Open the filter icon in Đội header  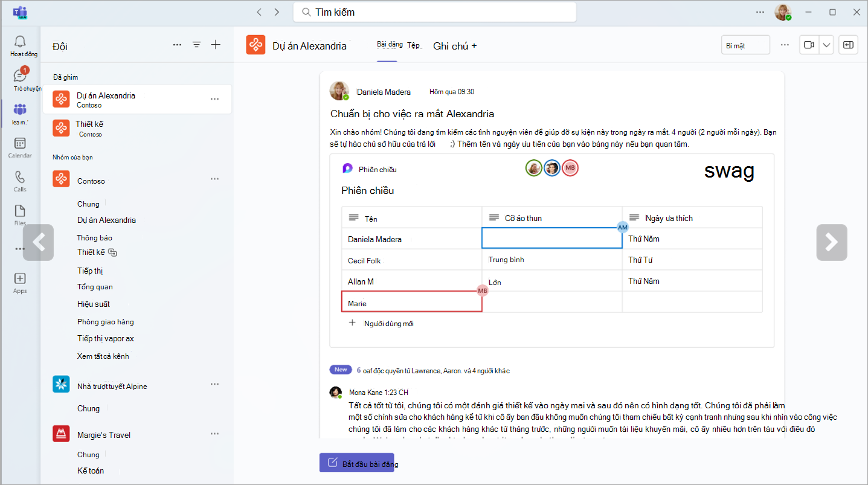tap(196, 45)
